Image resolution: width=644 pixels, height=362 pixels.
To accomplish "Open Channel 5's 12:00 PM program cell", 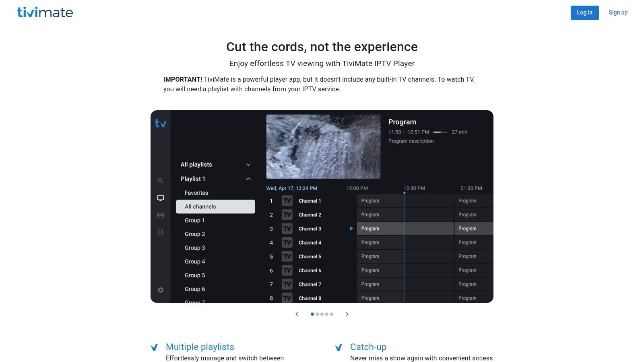I will 405,256.
